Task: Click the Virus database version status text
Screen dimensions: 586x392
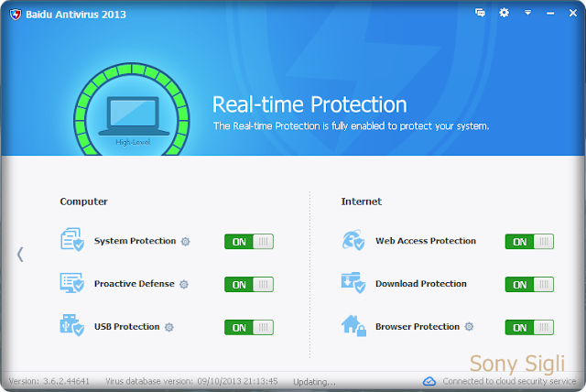Action: pos(191,382)
